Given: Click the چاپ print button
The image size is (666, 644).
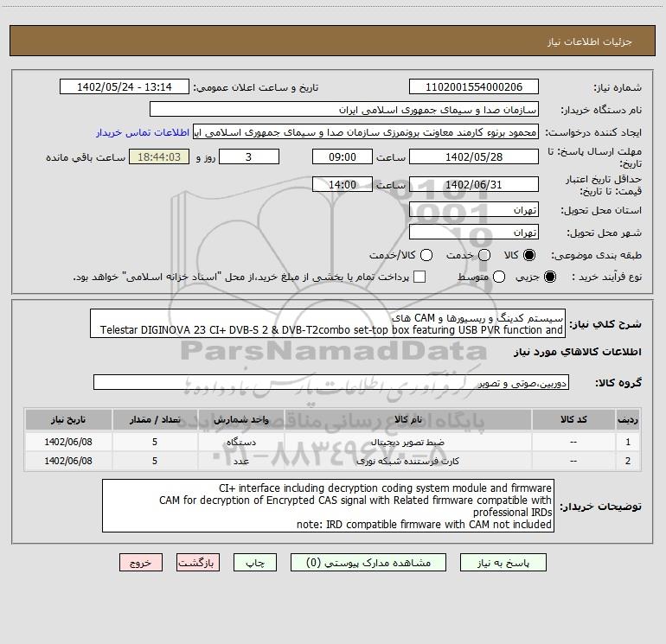Looking at the screenshot, I should [x=255, y=563].
